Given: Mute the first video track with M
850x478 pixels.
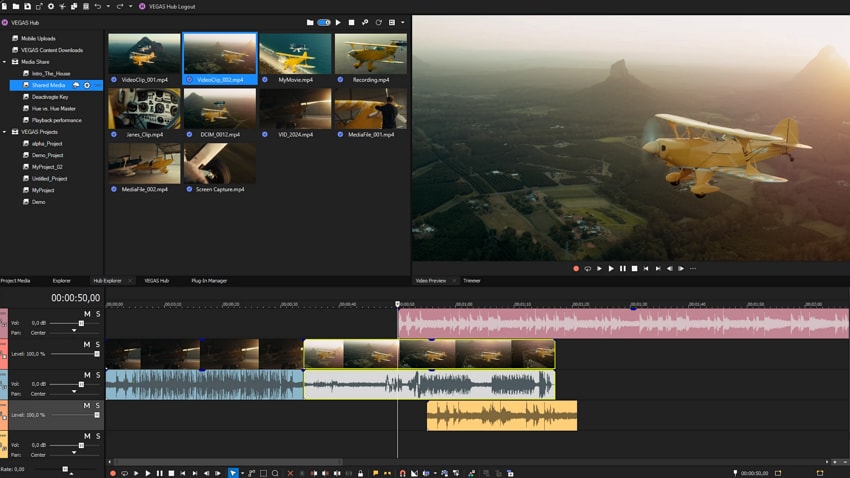Looking at the screenshot, I should coord(87,344).
